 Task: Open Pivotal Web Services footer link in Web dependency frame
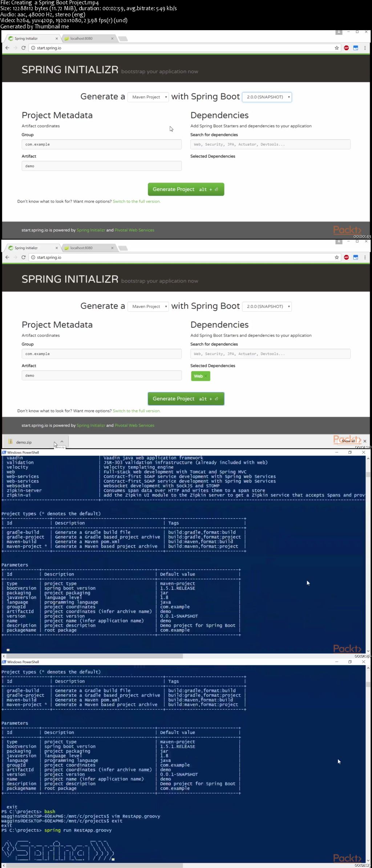click(x=134, y=425)
